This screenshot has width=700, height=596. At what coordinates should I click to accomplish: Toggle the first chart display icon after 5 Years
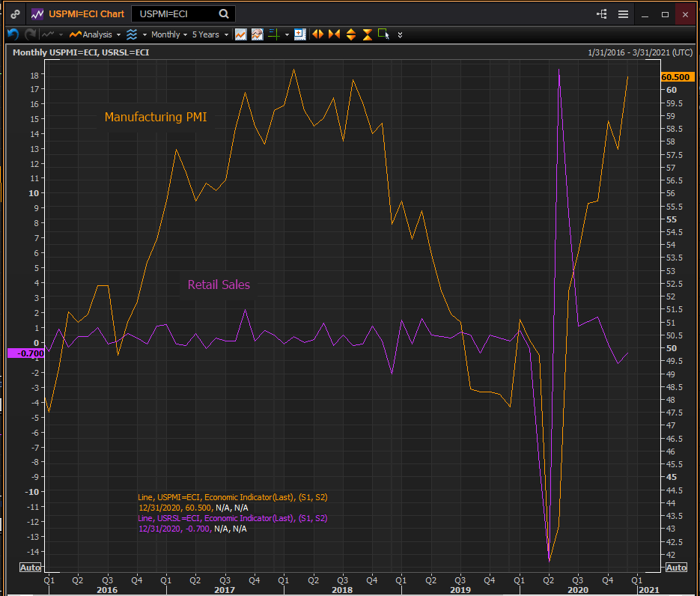tap(240, 34)
